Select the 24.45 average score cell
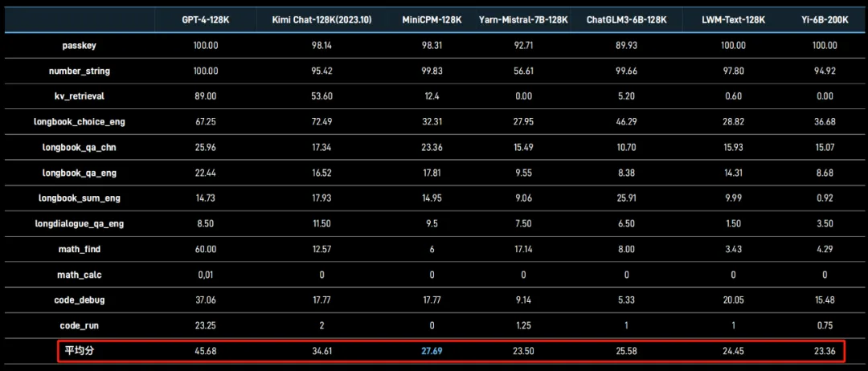The width and height of the screenshot is (868, 371). point(734,351)
